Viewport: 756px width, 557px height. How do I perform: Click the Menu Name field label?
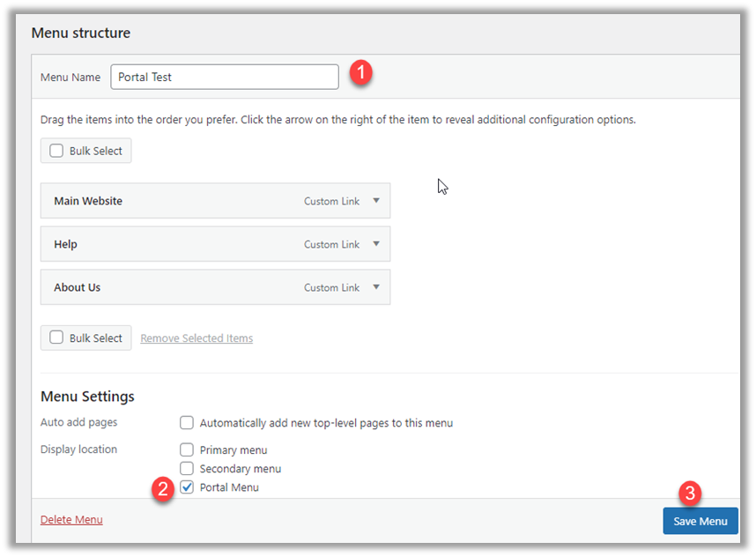pyautogui.click(x=70, y=78)
